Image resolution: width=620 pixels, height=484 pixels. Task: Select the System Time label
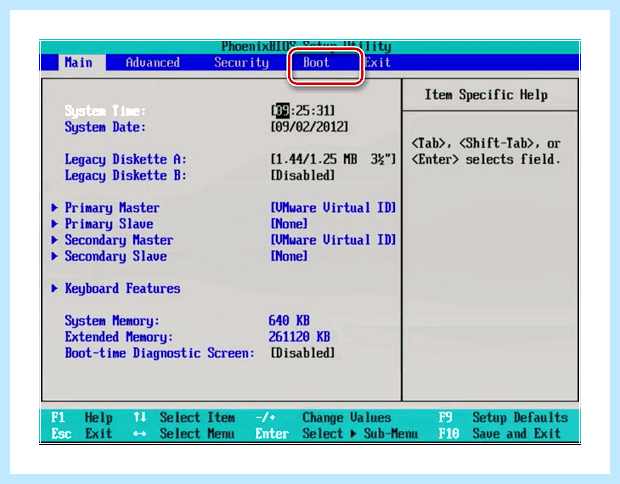(x=105, y=111)
